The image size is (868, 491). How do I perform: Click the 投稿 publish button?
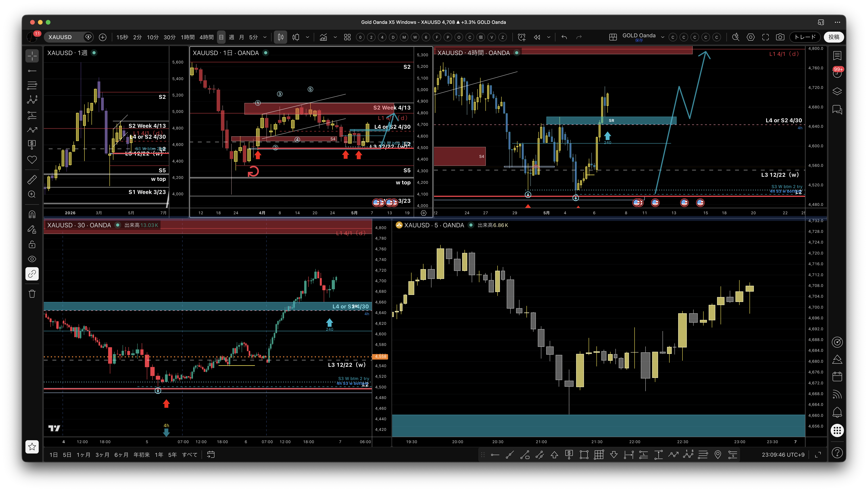coord(834,37)
